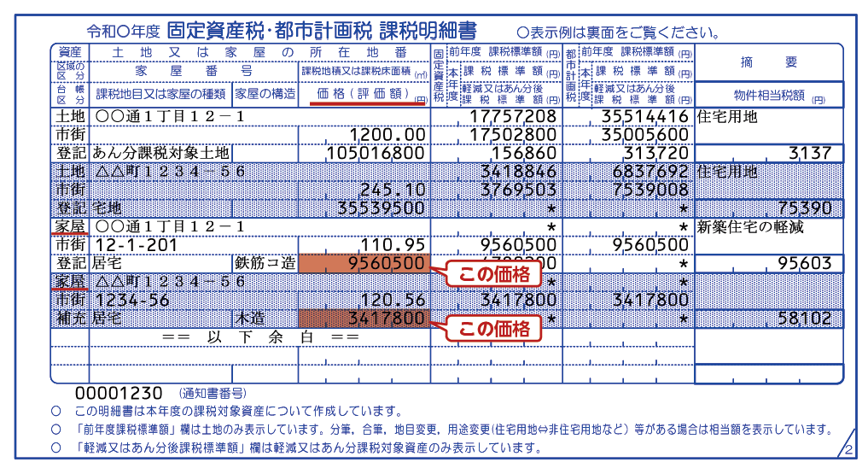Click the value 35514416
Viewport: 868px width, 474px height.
[x=645, y=116]
